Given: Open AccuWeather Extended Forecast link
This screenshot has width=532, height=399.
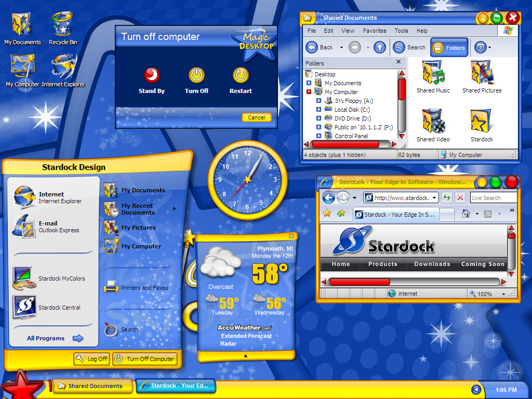Looking at the screenshot, I should point(246,336).
